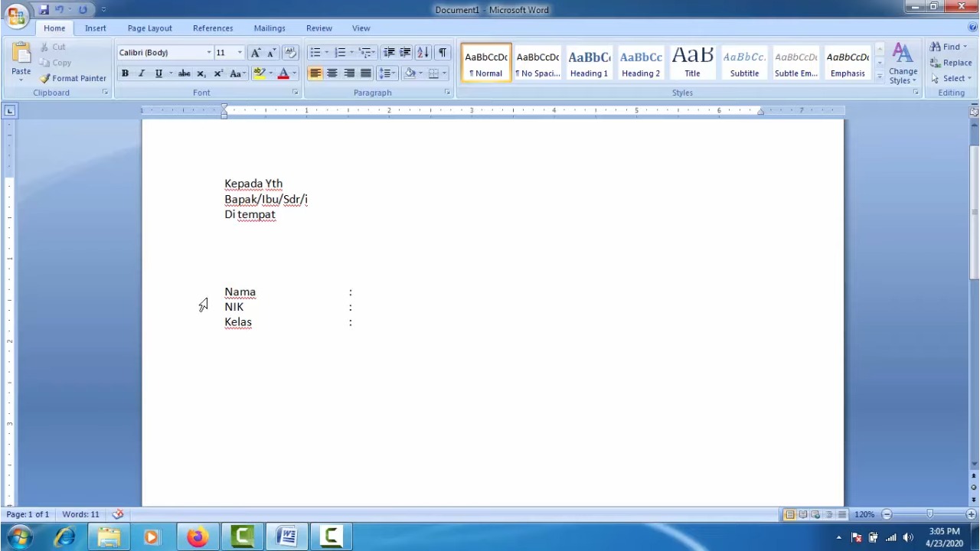Apply Heading 2 style

tap(641, 63)
